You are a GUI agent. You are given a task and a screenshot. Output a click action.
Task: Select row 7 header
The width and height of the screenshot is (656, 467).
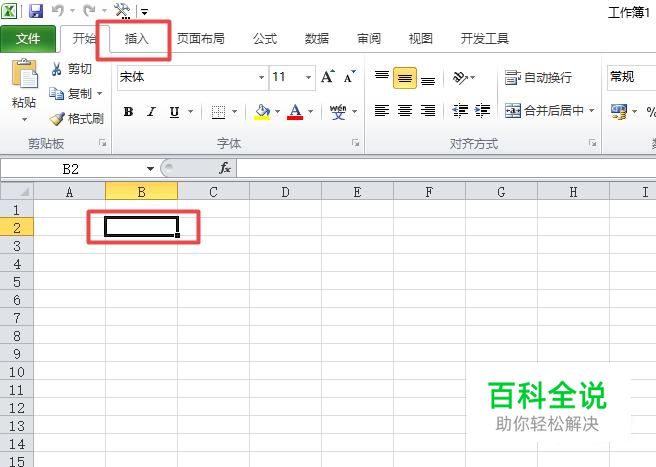point(17,318)
